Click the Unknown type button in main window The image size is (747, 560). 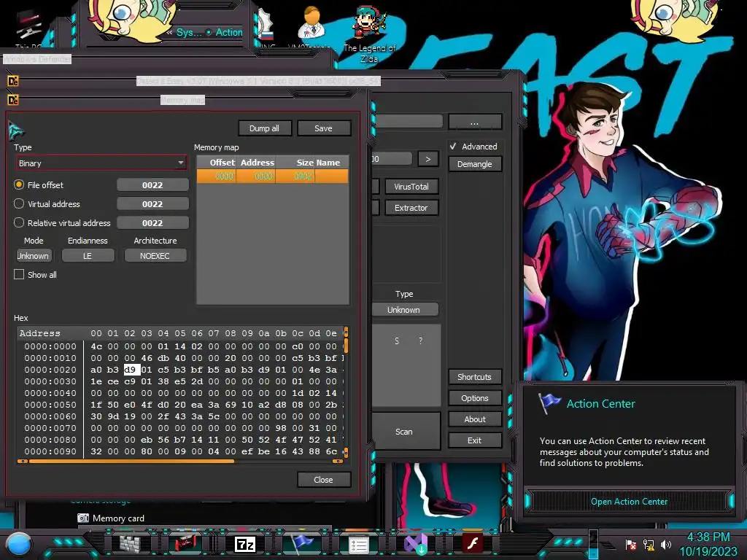404,309
